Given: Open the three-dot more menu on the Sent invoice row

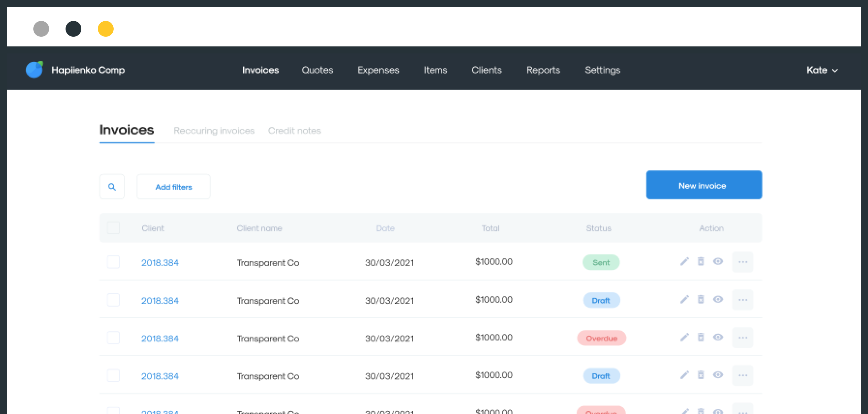Looking at the screenshot, I should [x=743, y=262].
